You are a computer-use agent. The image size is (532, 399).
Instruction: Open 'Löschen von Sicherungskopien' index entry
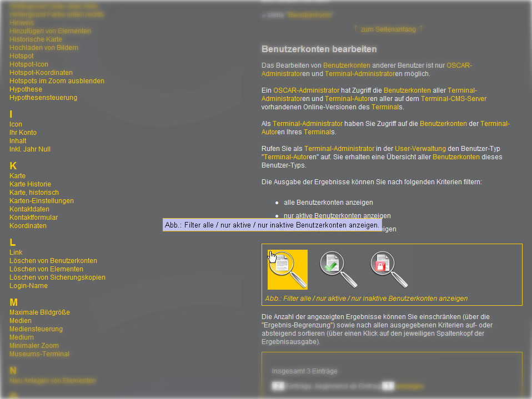click(57, 277)
